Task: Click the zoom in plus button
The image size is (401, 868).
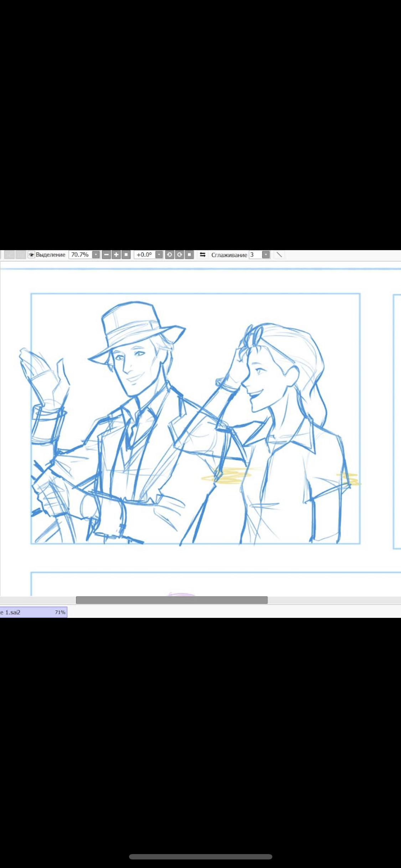Action: coord(116,255)
